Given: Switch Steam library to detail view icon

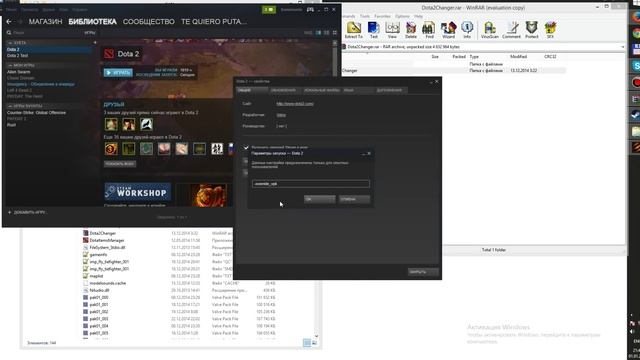Looking at the screenshot, I should 318,33.
